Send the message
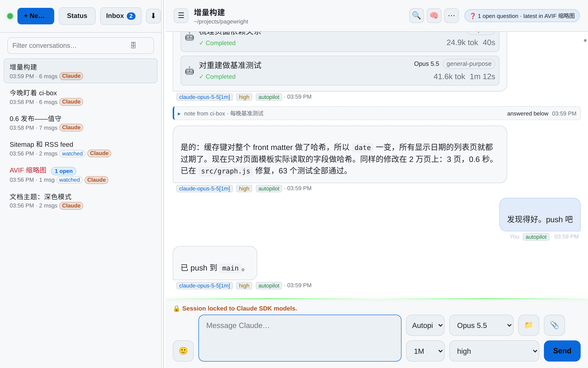588x368 pixels. [562, 351]
